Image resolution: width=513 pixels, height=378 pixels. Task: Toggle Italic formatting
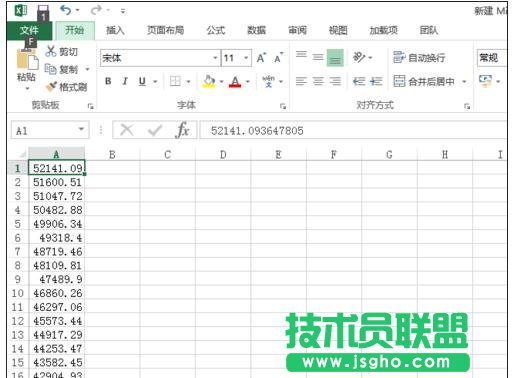point(125,81)
